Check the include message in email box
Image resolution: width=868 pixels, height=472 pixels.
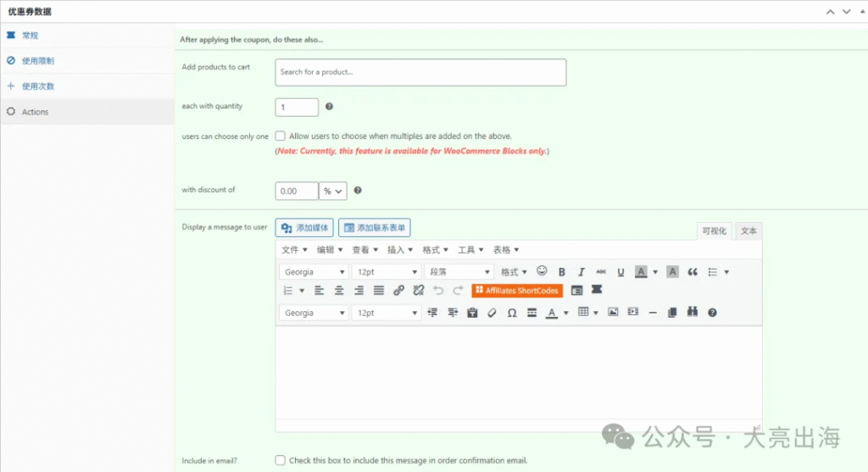click(281, 460)
